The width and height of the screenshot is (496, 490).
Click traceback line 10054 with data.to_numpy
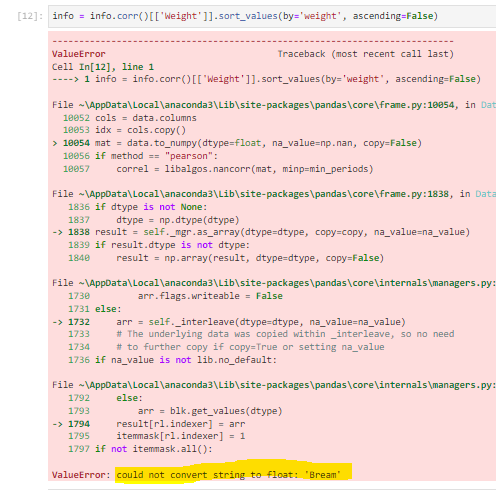(x=237, y=143)
